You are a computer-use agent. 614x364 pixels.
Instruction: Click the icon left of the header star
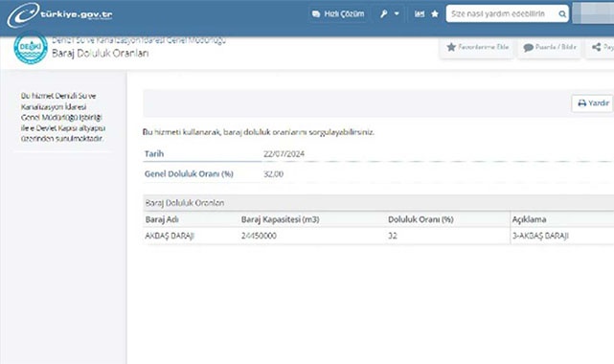(420, 14)
